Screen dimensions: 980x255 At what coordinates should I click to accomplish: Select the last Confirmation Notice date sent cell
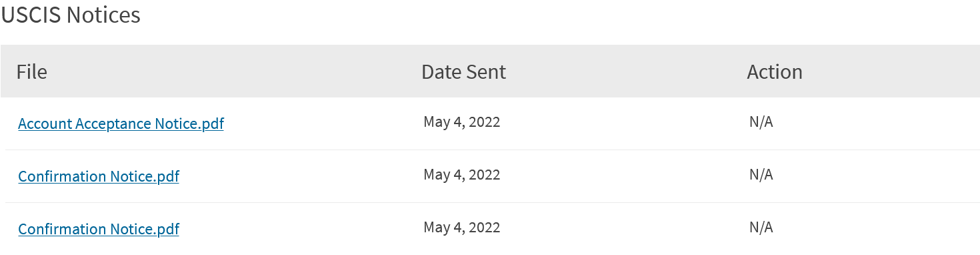pos(461,227)
